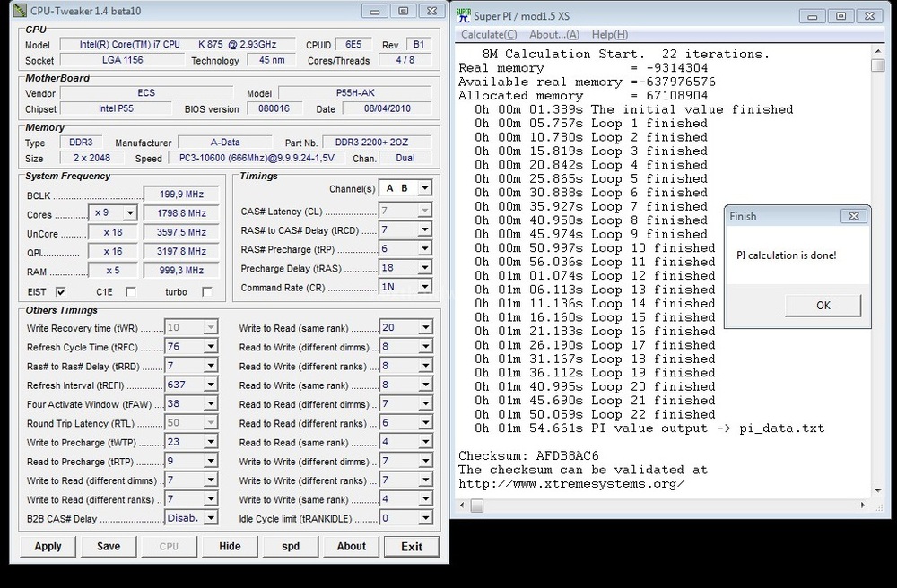897x588 pixels.
Task: Enable the C1E checkbox
Action: [131, 292]
